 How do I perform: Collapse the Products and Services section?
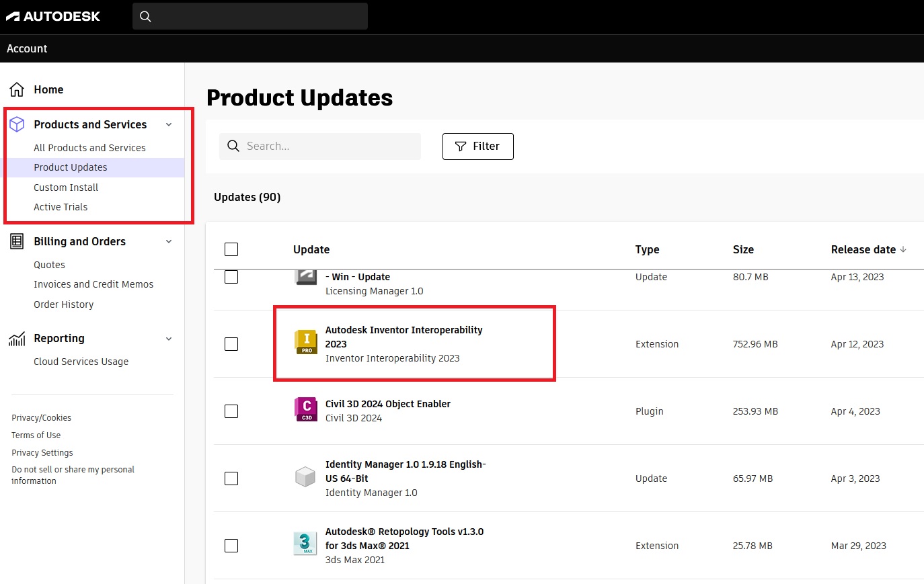coord(169,124)
